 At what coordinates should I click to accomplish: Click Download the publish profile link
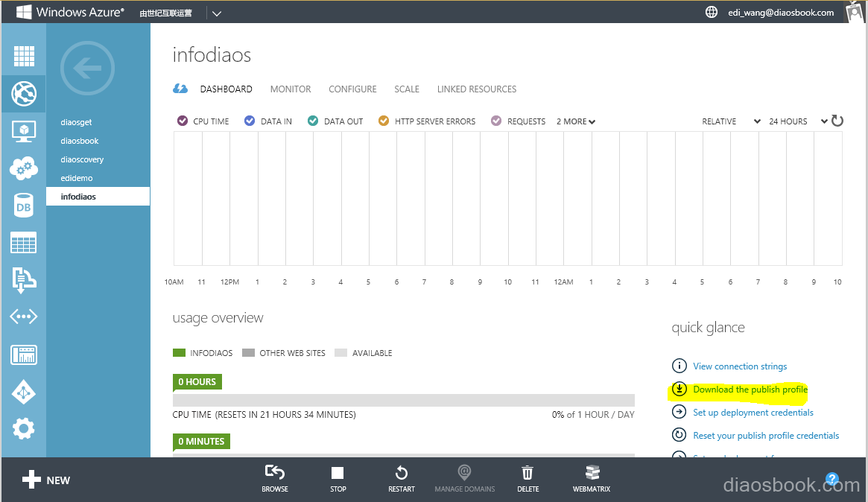750,390
